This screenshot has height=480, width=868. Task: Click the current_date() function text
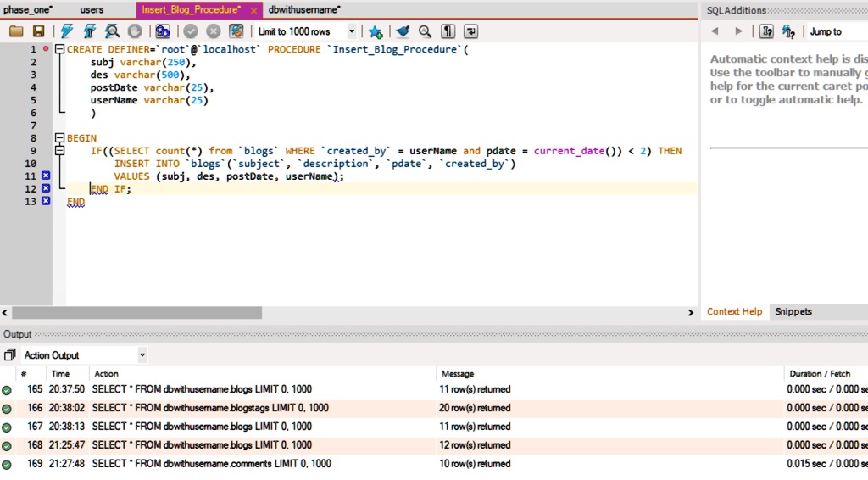coord(578,151)
